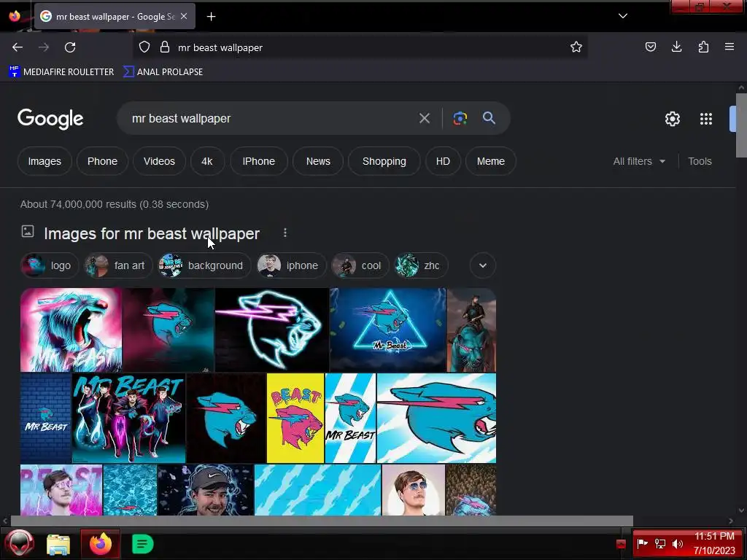This screenshot has height=560, width=747.
Task: Open more options for Images section
Action: coord(285,233)
